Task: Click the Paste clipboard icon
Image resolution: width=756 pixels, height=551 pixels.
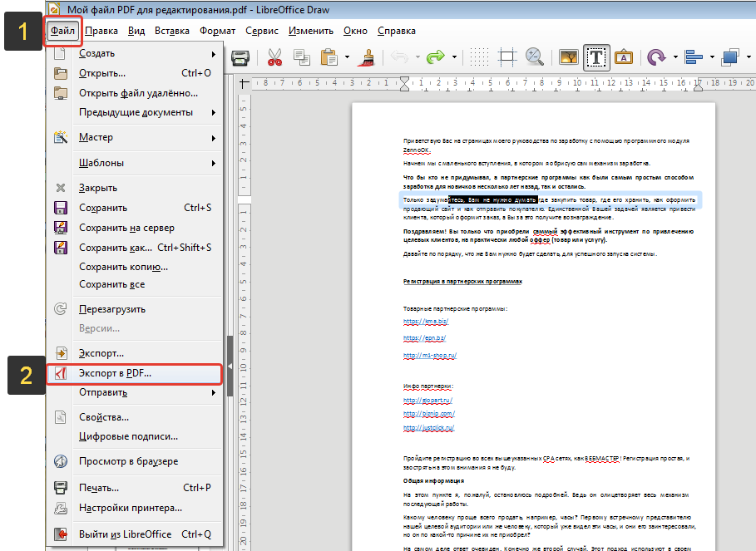Action: (x=329, y=57)
